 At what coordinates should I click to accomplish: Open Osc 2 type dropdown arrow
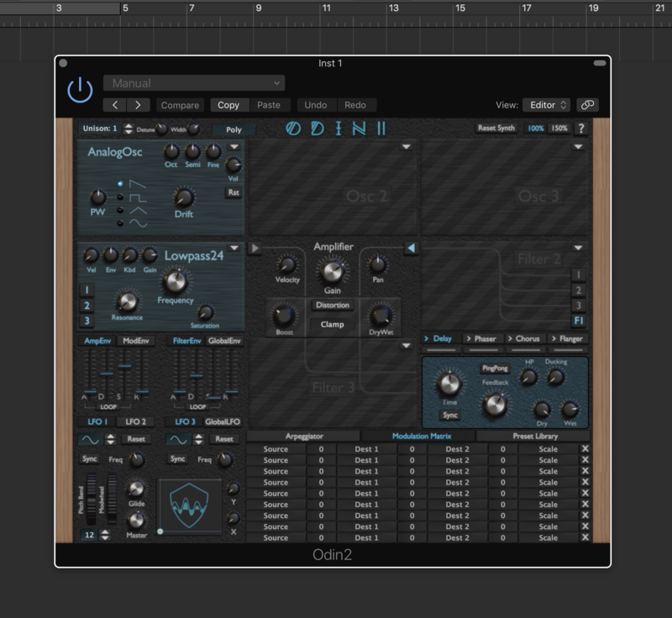[x=407, y=147]
